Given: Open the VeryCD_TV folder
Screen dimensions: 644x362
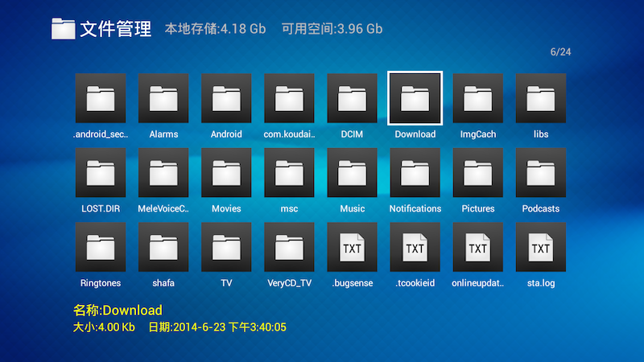Looking at the screenshot, I should (289, 247).
